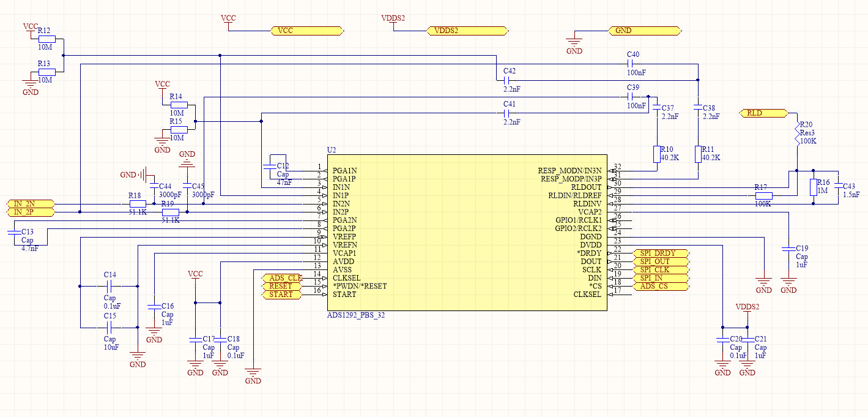Select the RLD port near R20
The image size is (868, 417).
(763, 113)
